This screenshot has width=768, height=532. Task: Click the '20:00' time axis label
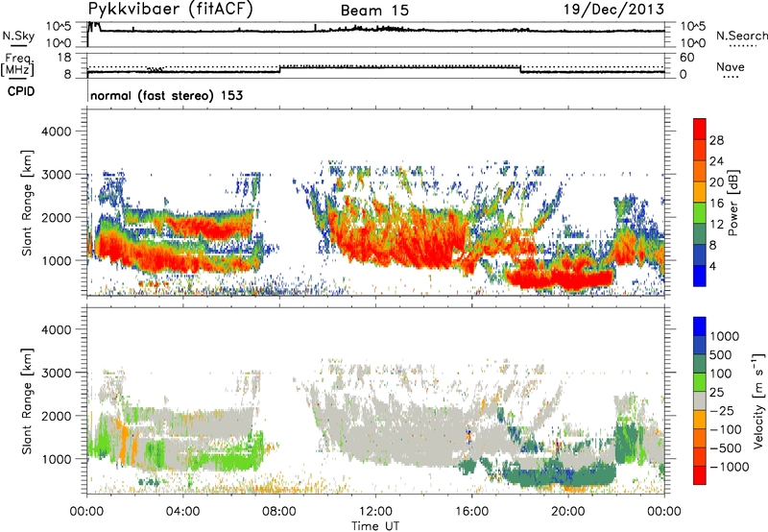point(568,512)
